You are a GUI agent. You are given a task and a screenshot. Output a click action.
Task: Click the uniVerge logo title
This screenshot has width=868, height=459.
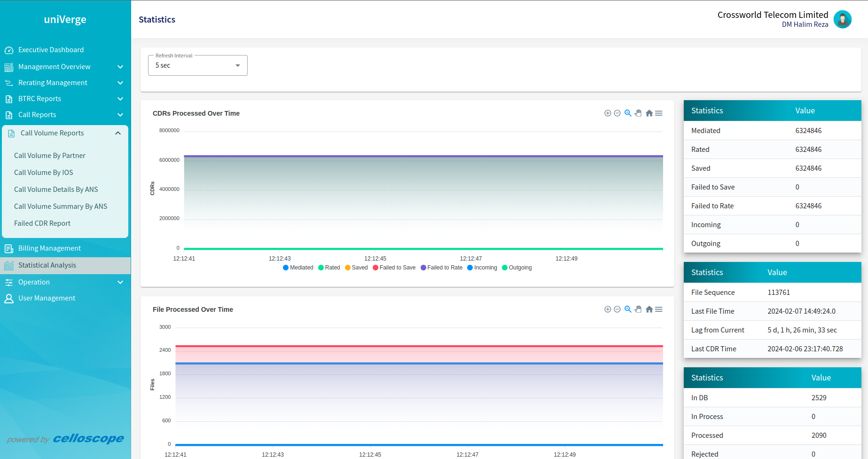click(65, 19)
